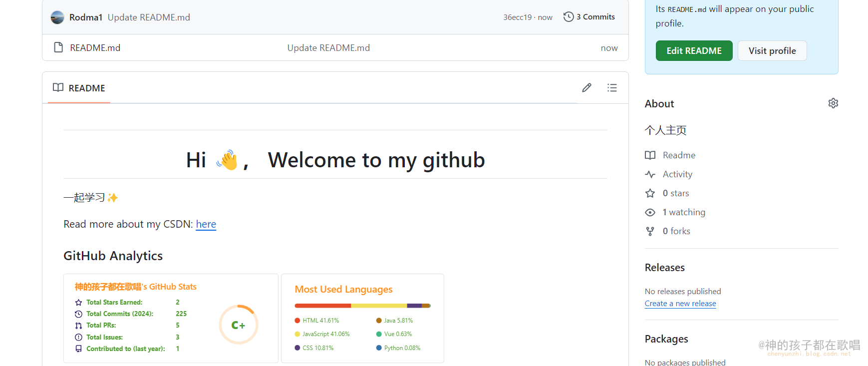Click the 'Java 5.81%' label

click(x=398, y=321)
